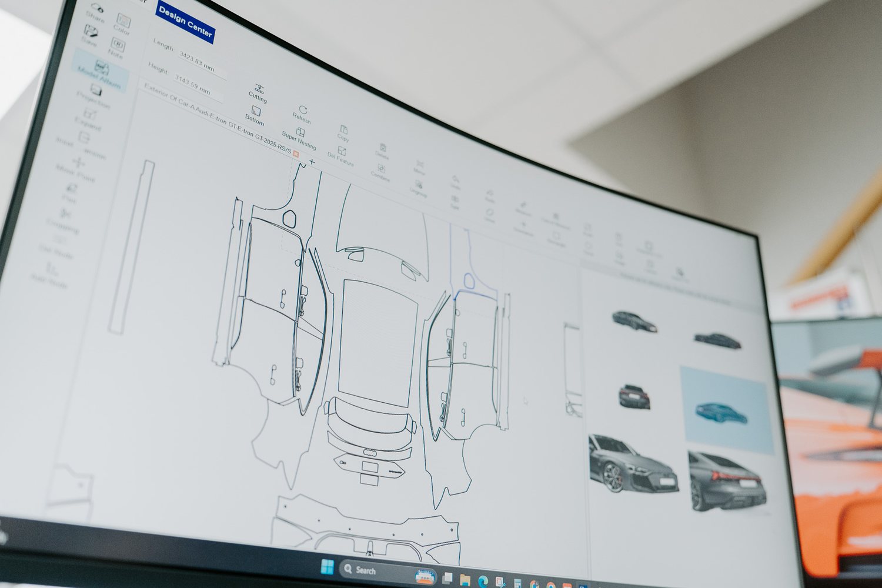882x588 pixels.
Task: Click the Refresh icon
Action: 303,109
